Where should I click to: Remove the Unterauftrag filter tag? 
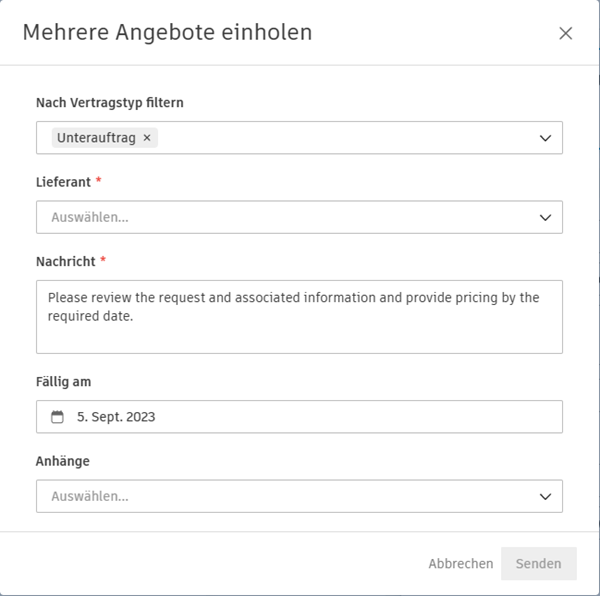(x=147, y=138)
